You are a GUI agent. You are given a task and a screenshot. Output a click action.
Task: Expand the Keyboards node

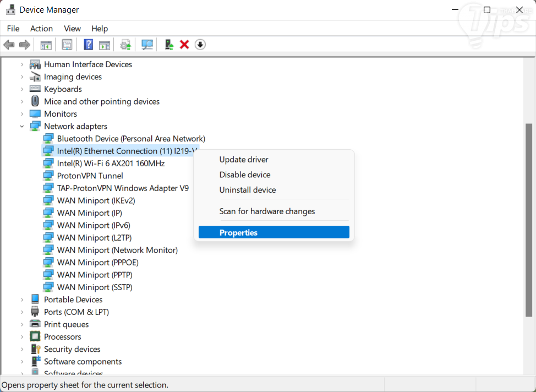pos(22,89)
